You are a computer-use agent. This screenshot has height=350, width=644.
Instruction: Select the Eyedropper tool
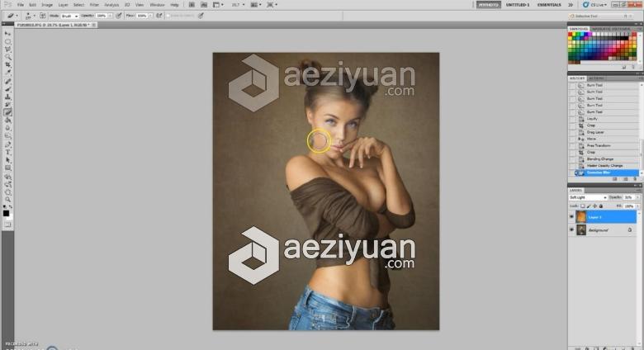click(7, 73)
